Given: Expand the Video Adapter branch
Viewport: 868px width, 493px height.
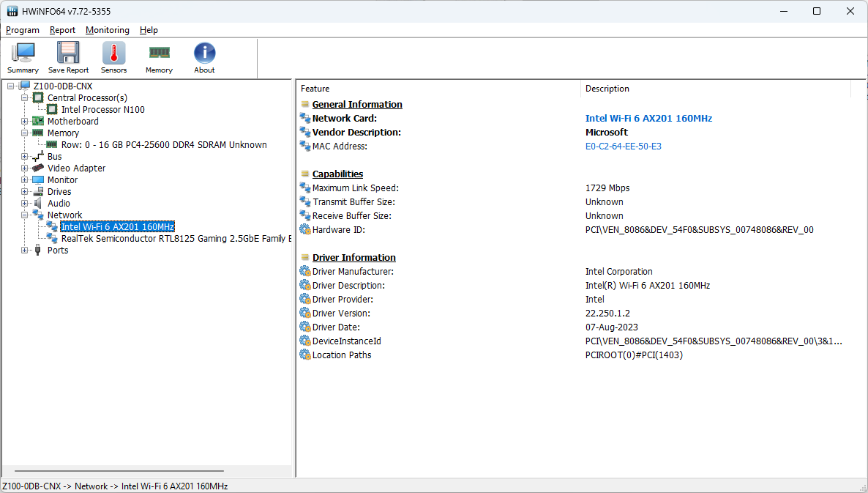Looking at the screenshot, I should (x=24, y=168).
